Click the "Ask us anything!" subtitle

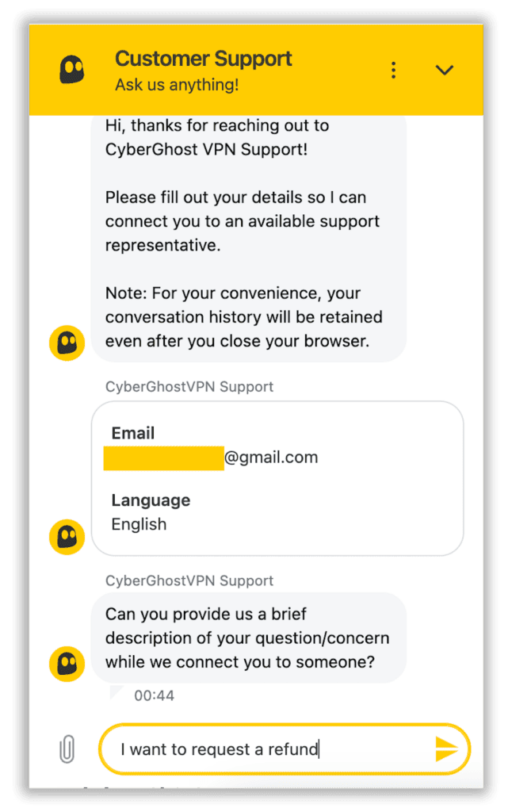point(177,85)
